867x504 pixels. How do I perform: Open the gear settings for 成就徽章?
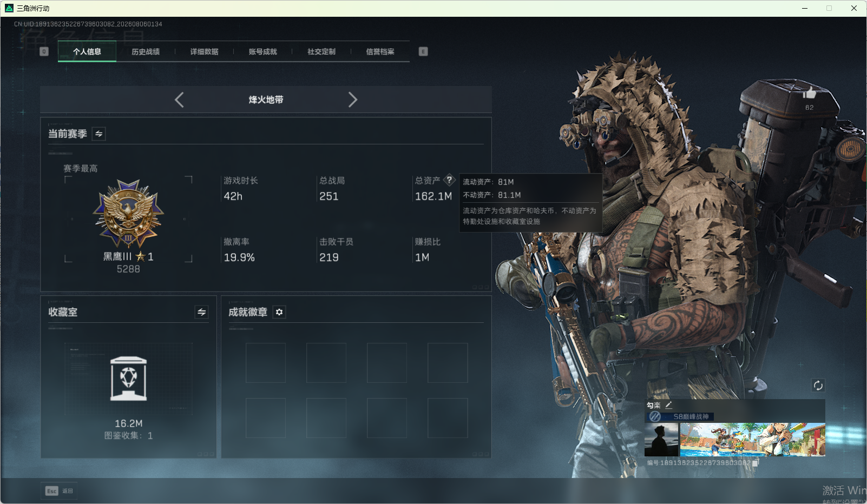coord(279,312)
